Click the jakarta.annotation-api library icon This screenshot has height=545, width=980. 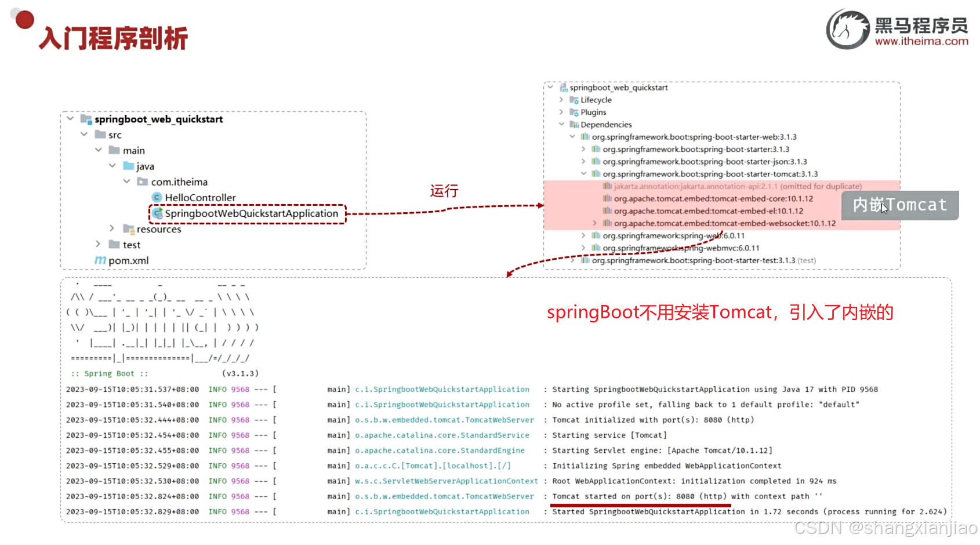(x=607, y=186)
